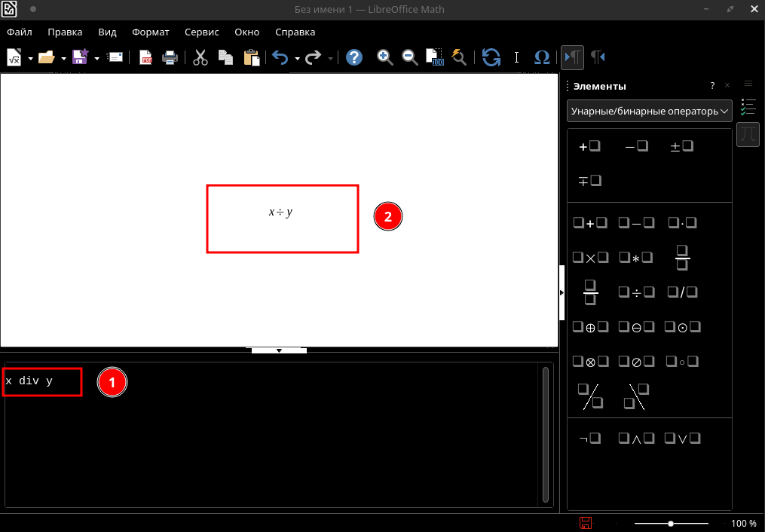Open the Сервис menu

pyautogui.click(x=201, y=32)
